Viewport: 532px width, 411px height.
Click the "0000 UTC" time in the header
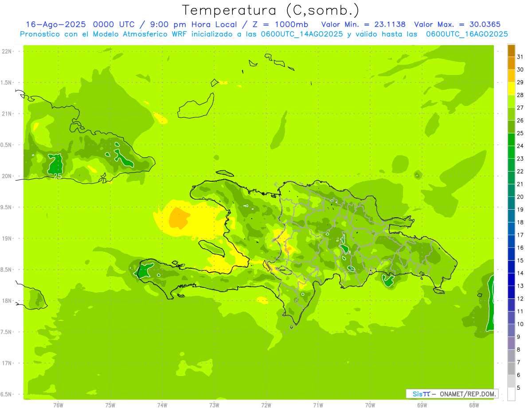click(x=114, y=24)
